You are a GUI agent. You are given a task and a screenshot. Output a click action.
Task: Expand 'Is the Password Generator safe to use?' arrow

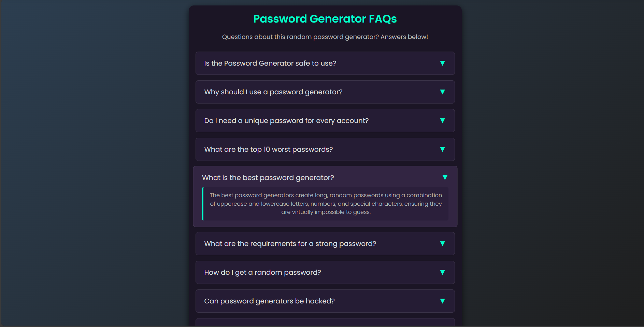tap(442, 63)
